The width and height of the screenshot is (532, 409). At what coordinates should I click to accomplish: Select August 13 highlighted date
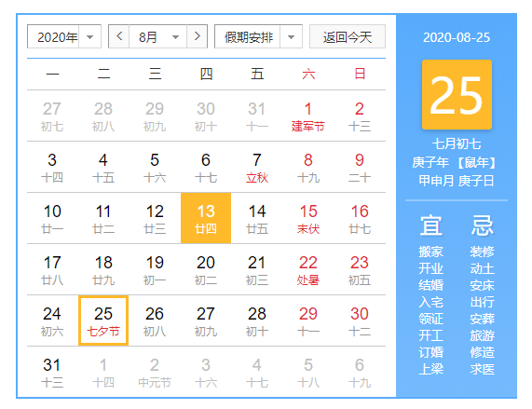point(206,218)
